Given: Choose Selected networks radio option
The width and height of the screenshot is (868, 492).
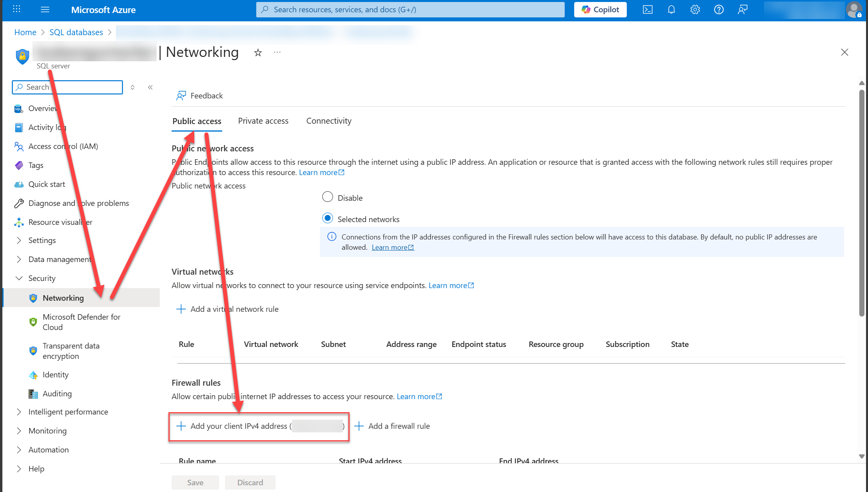Looking at the screenshot, I should click(x=327, y=218).
